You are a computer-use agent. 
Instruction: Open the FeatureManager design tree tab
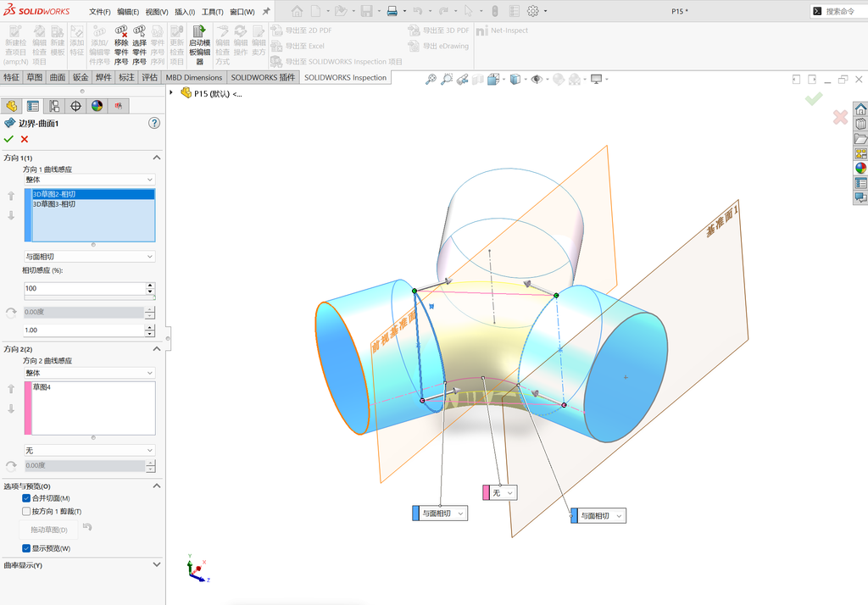(11, 106)
